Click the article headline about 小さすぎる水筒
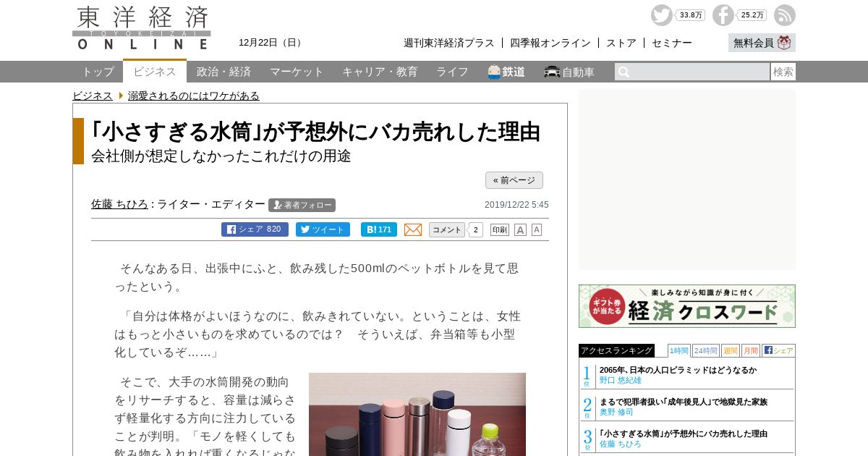This screenshot has height=456, width=868. tap(315, 132)
